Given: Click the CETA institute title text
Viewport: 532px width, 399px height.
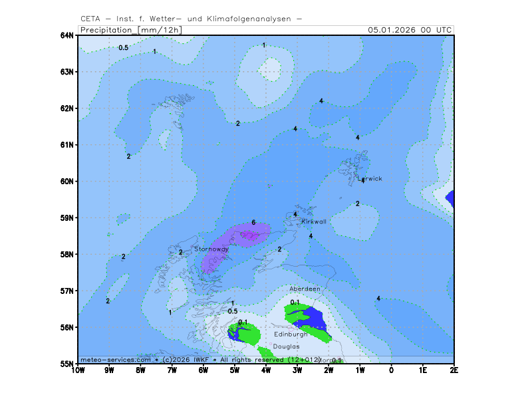Looking at the screenshot, I should pyautogui.click(x=191, y=19).
